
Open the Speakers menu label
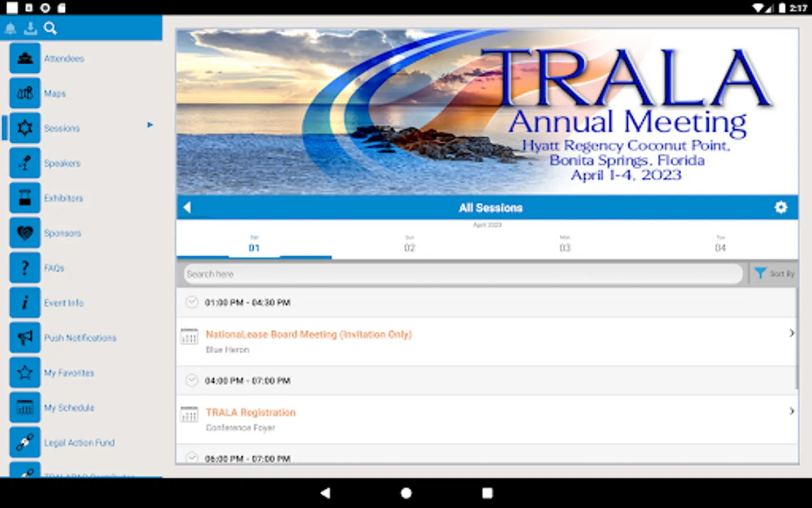point(62,163)
